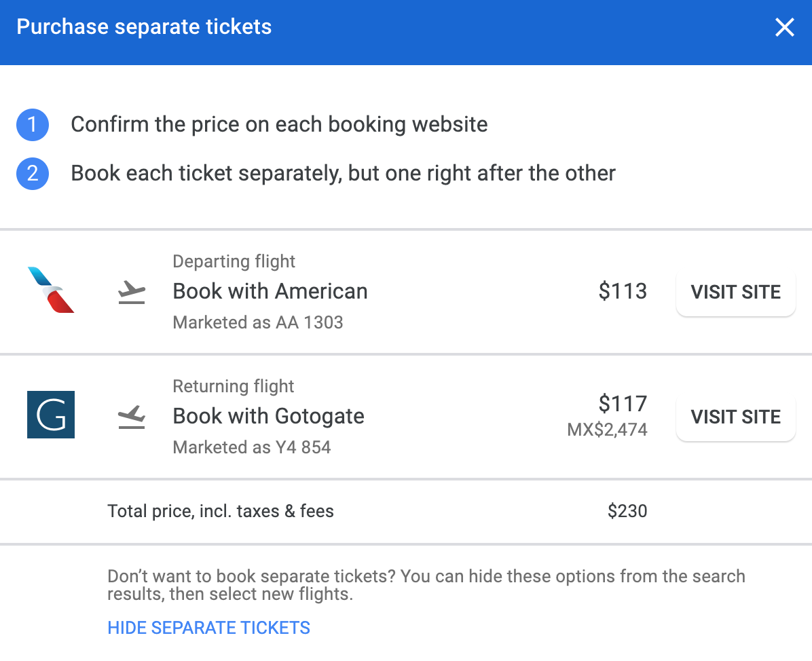Select the 'Book with American' heading

[270, 291]
